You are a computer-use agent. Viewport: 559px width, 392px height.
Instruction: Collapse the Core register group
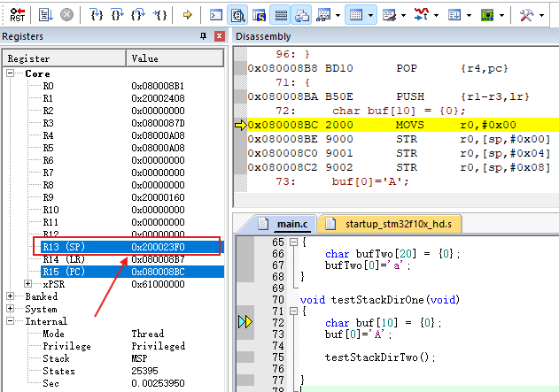(x=11, y=73)
